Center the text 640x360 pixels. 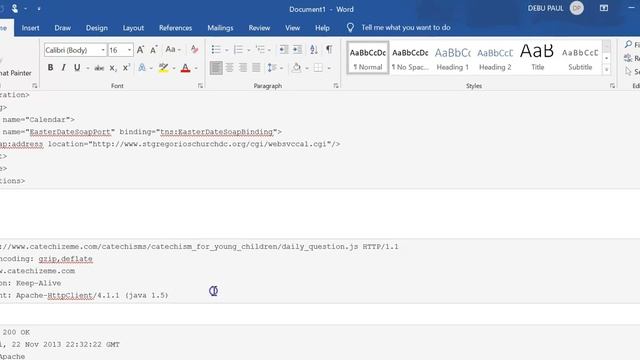[229, 68]
